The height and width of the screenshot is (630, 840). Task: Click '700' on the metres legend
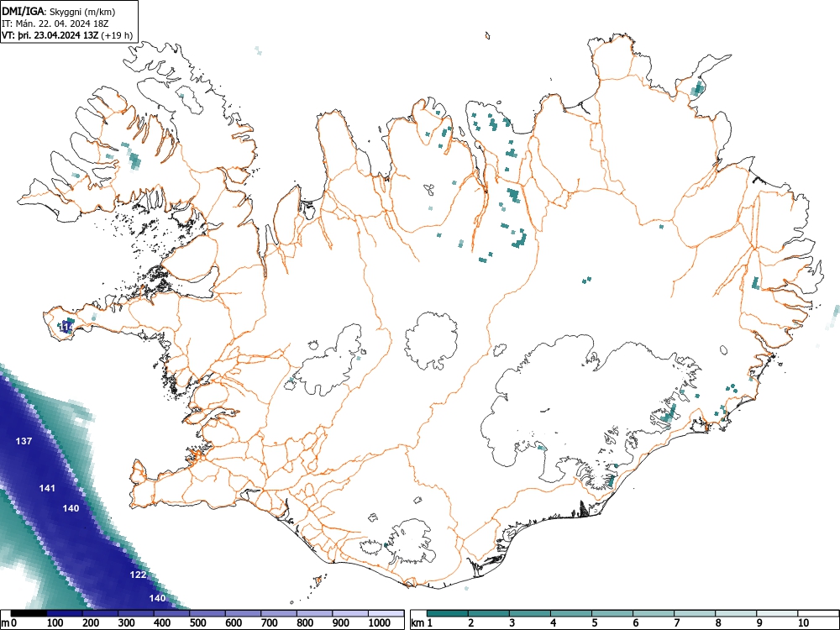[x=270, y=623]
